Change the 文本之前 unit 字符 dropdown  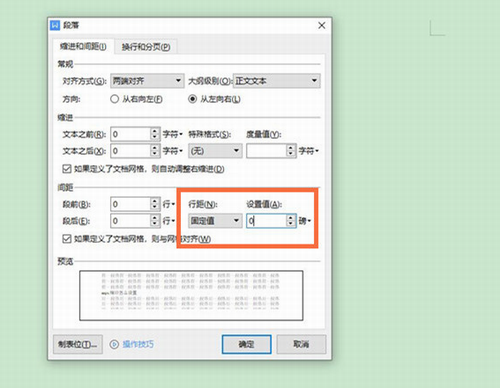pyautogui.click(x=173, y=134)
